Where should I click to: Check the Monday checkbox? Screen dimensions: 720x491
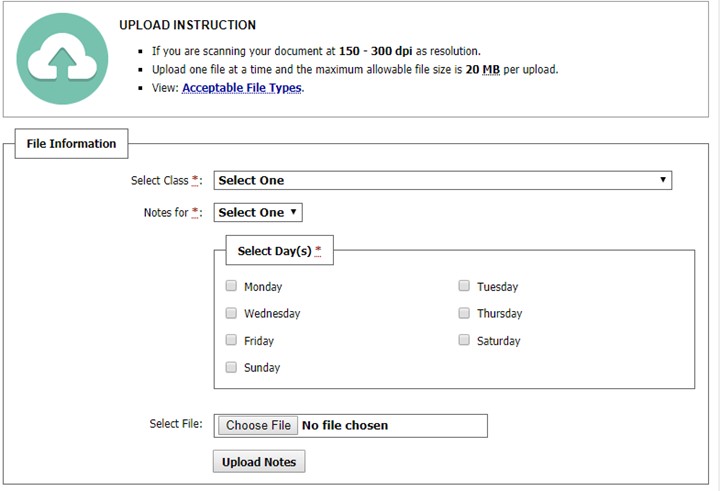pyautogui.click(x=231, y=286)
